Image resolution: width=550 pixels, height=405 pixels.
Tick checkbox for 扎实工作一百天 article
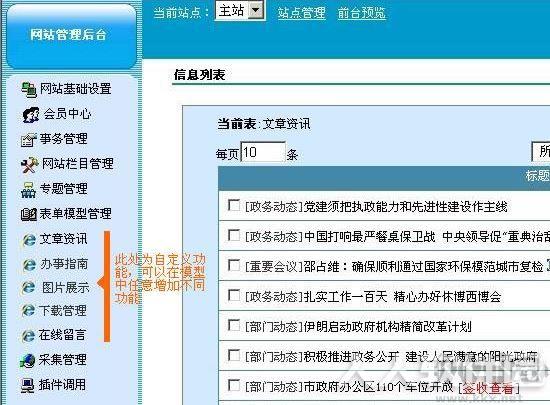234,295
